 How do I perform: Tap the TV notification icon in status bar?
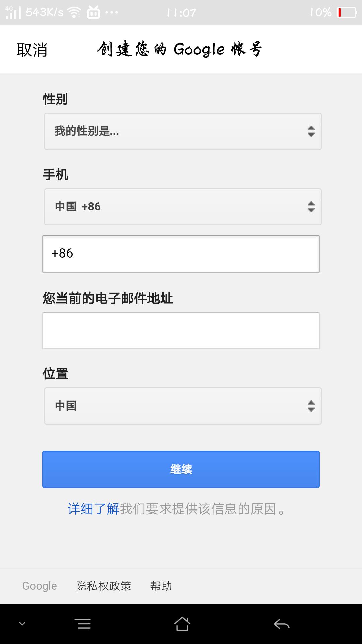tap(94, 12)
